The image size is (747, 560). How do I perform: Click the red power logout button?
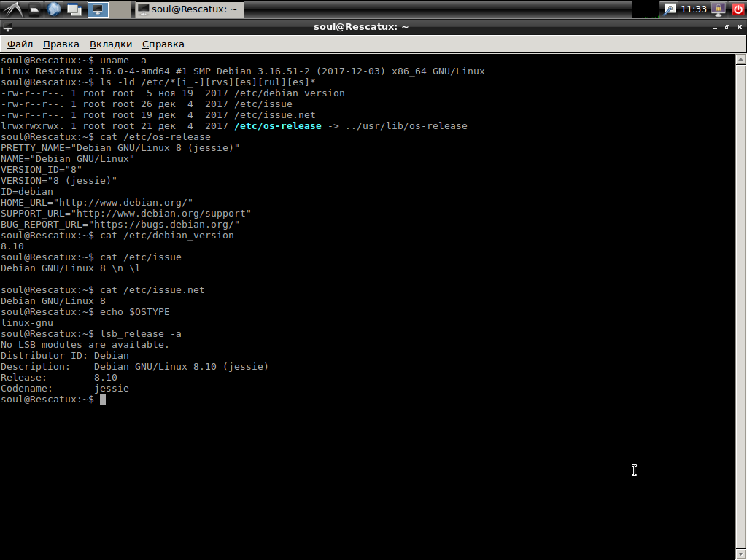tap(738, 9)
